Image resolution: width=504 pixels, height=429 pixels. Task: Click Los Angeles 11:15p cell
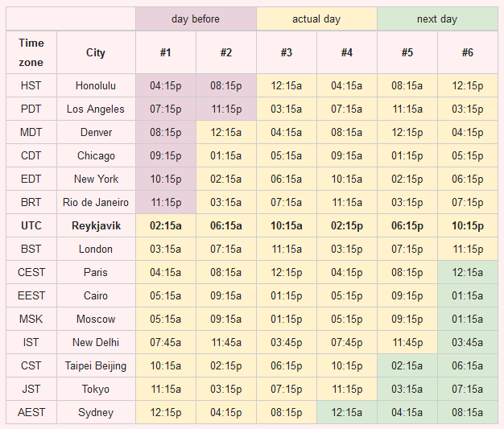(x=226, y=109)
